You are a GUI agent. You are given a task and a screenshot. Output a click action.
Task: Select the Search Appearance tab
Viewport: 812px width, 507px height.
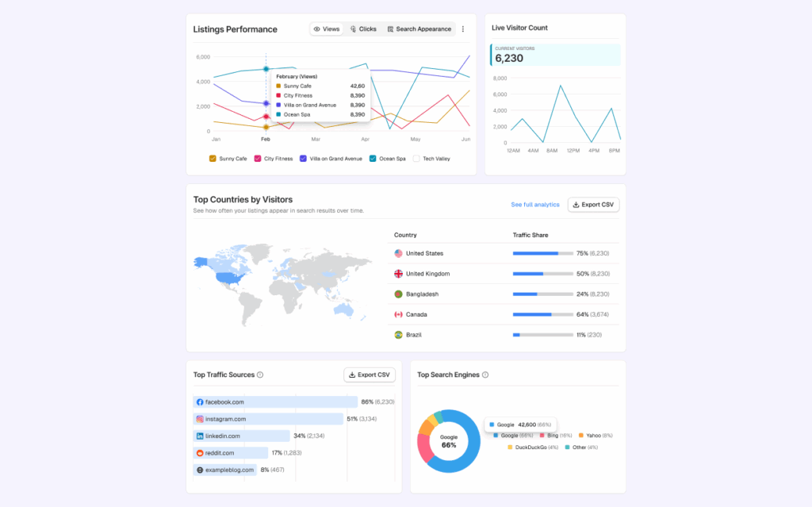pos(419,29)
